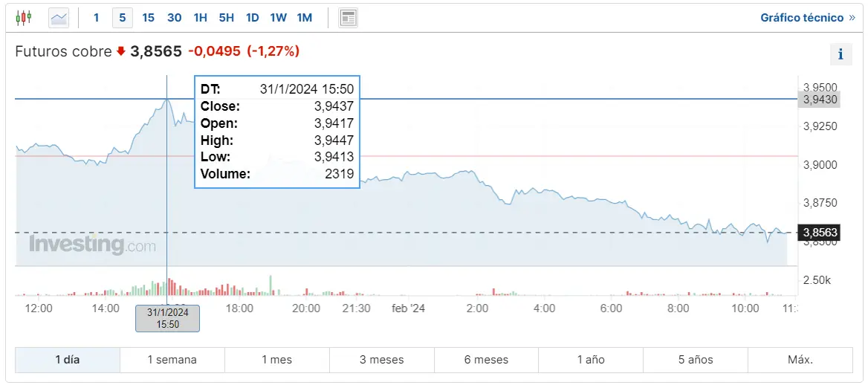This screenshot has height=388, width=868.
Task: Click the Investing.com watermark logo
Action: click(x=92, y=245)
